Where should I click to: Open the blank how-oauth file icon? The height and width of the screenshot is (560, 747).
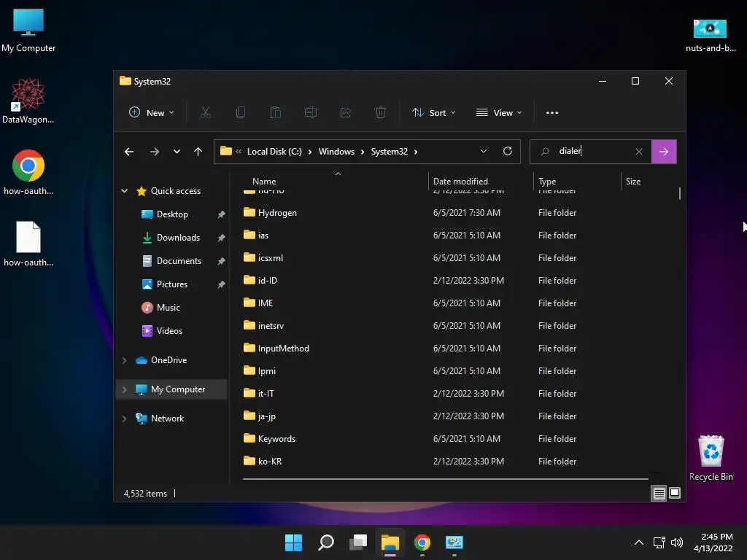point(28,244)
